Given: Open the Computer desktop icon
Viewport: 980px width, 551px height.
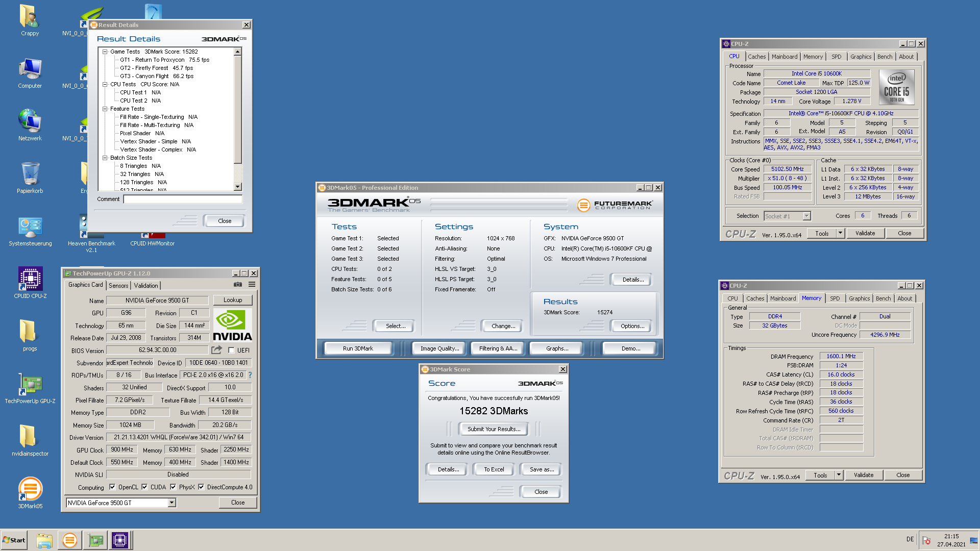Looking at the screenshot, I should [x=30, y=73].
